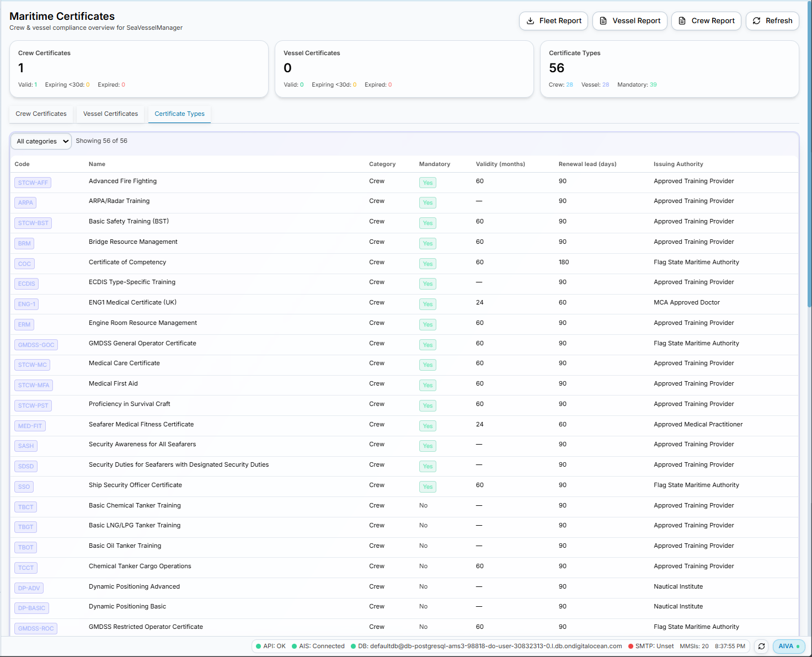Click the Refresh icon in header
The image size is (812, 657).
[756, 21]
